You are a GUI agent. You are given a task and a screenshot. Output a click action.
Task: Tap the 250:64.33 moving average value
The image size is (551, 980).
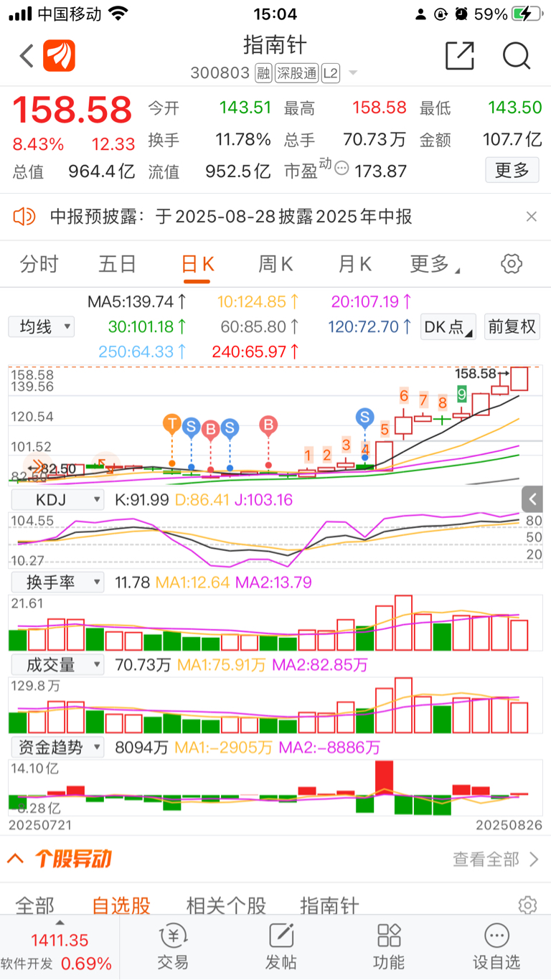tap(143, 352)
